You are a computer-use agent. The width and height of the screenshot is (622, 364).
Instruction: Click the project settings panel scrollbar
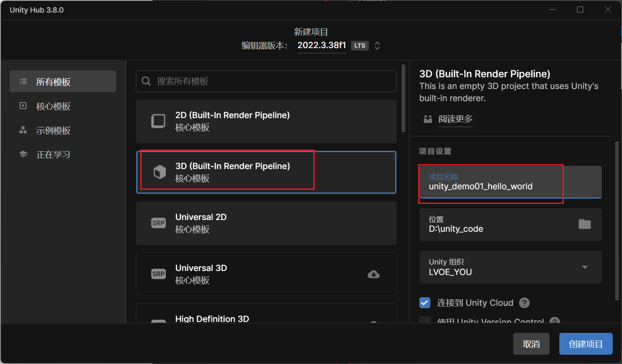point(617,220)
